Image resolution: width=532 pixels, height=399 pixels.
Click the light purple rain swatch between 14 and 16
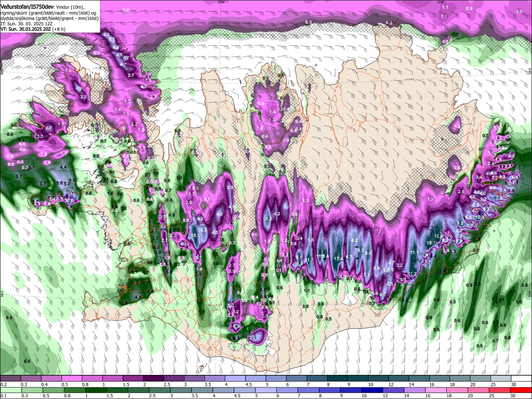click(414, 390)
